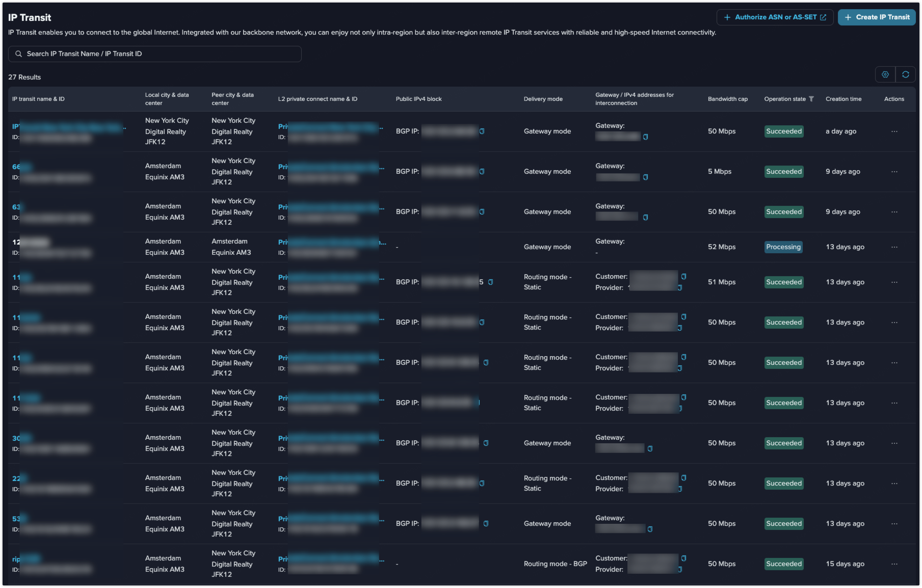
Task: Open Actions menu for the Processing row
Action: coord(894,247)
